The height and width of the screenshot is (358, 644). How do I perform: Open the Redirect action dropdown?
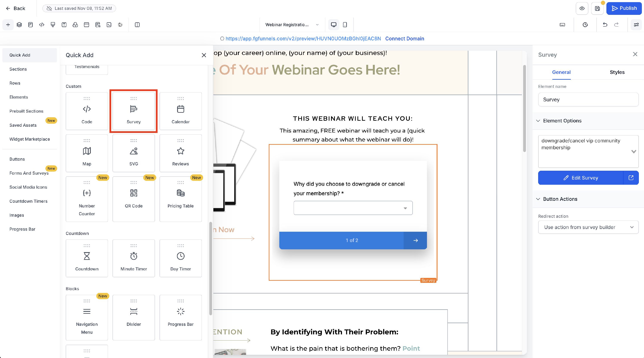(x=588, y=227)
